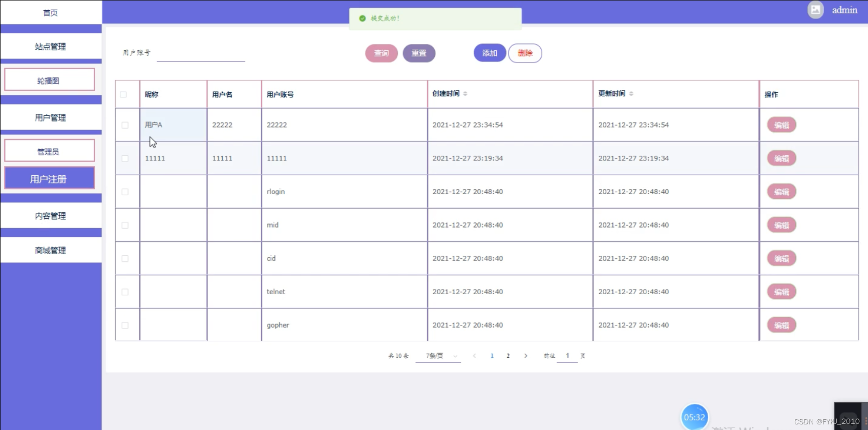Sort by 创建时间 column arrows
The image size is (868, 430).
pos(465,94)
